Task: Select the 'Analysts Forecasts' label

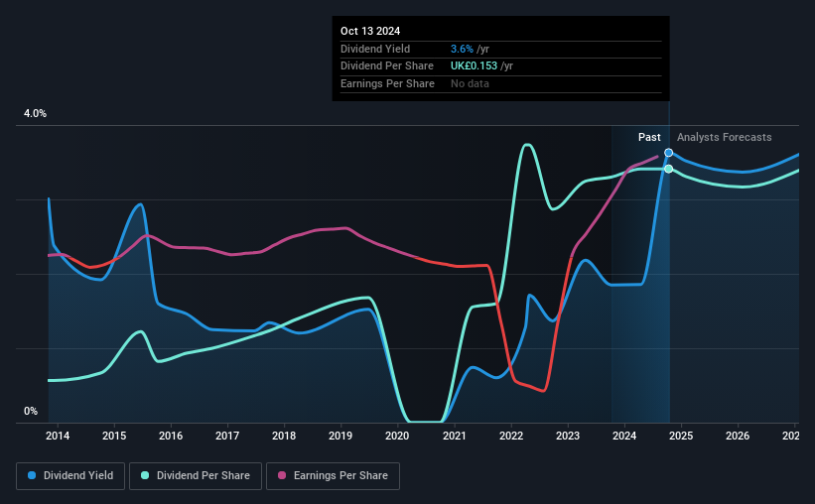Action: coord(724,137)
